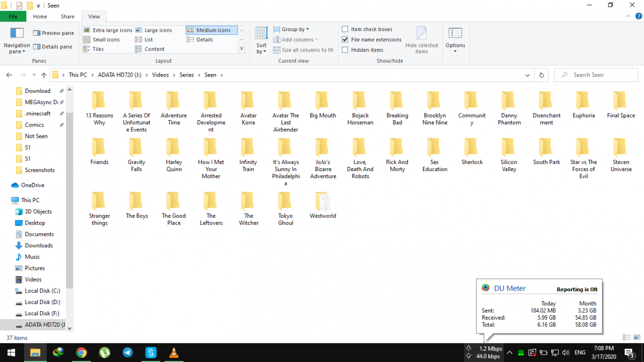Open the Share ribbon tab
Screen dimensions: 644x362
click(x=68, y=17)
